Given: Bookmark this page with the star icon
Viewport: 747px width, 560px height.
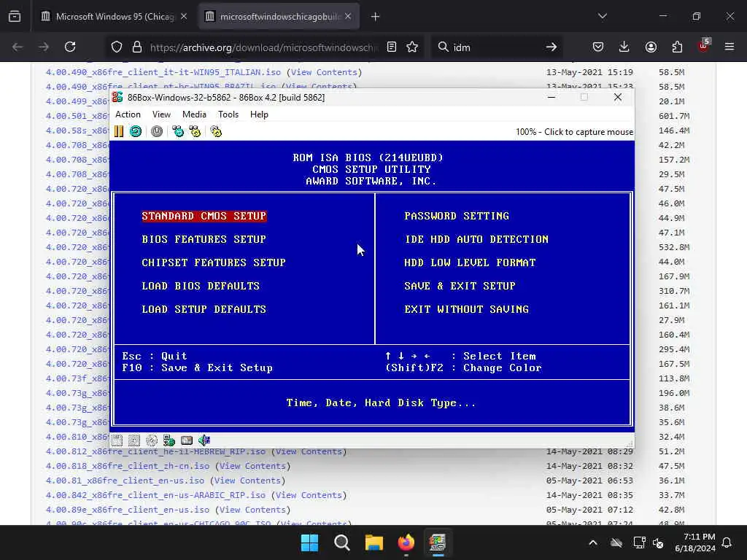Looking at the screenshot, I should [x=413, y=47].
